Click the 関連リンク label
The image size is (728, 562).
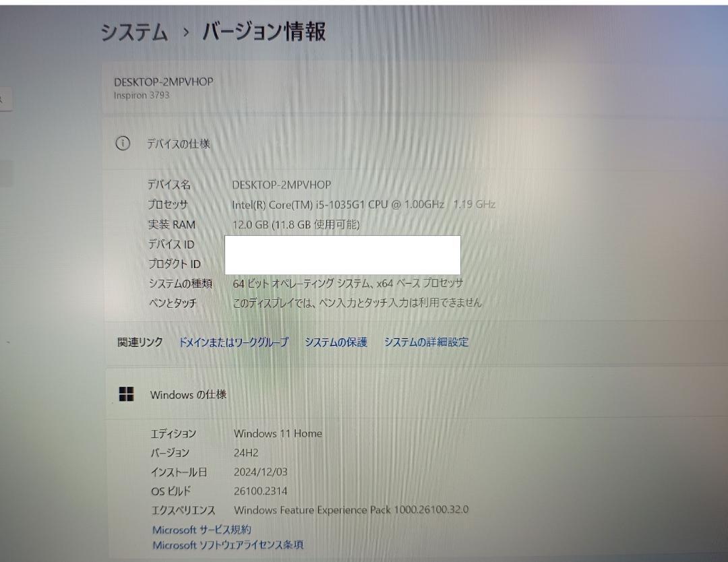(140, 342)
